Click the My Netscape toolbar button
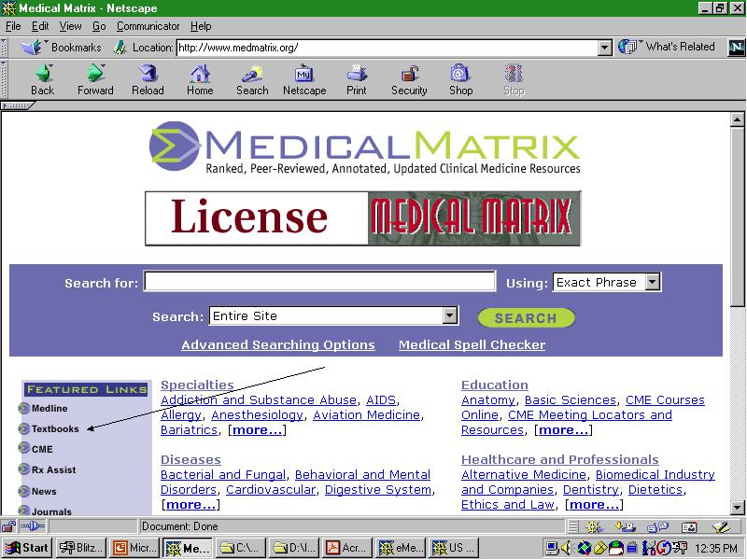The image size is (747, 560). pos(304,80)
